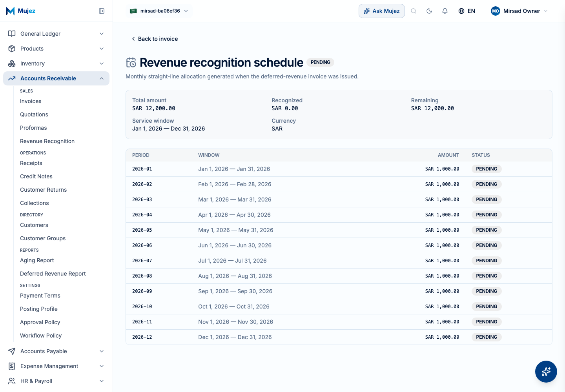Collapse the sidebar panel

coord(102,11)
